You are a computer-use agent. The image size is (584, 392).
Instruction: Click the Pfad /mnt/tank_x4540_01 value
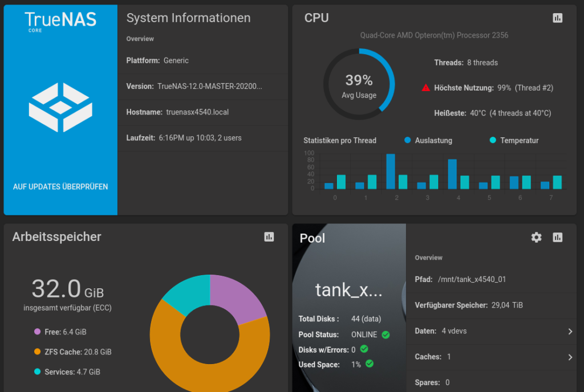click(x=472, y=279)
